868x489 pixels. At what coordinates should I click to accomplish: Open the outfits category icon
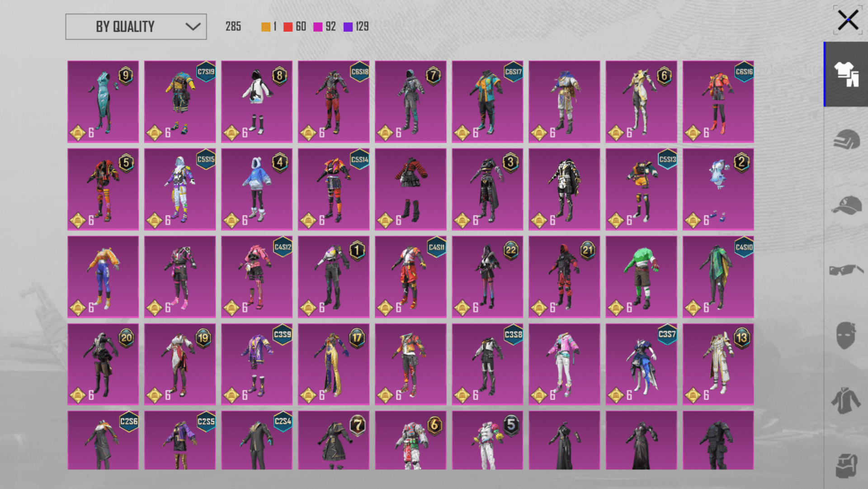pyautogui.click(x=846, y=74)
